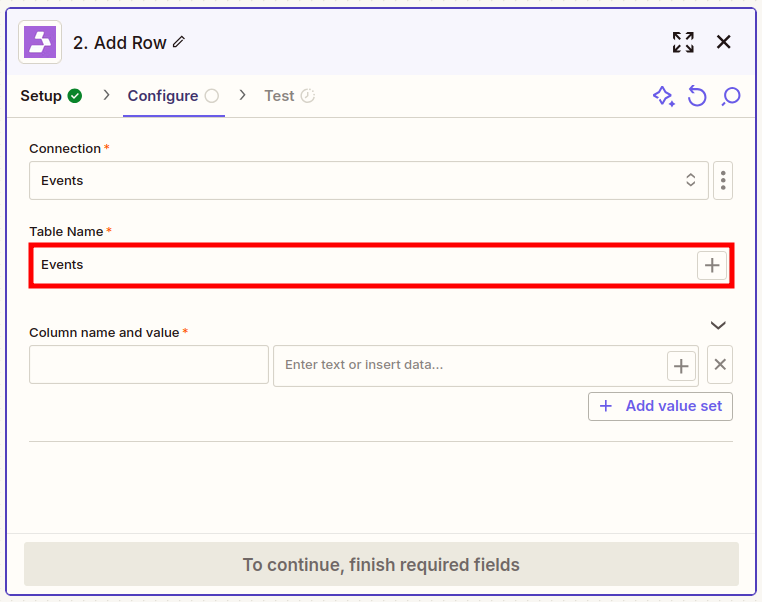Click the purple app logo icon
This screenshot has height=602, width=762.
[x=40, y=42]
